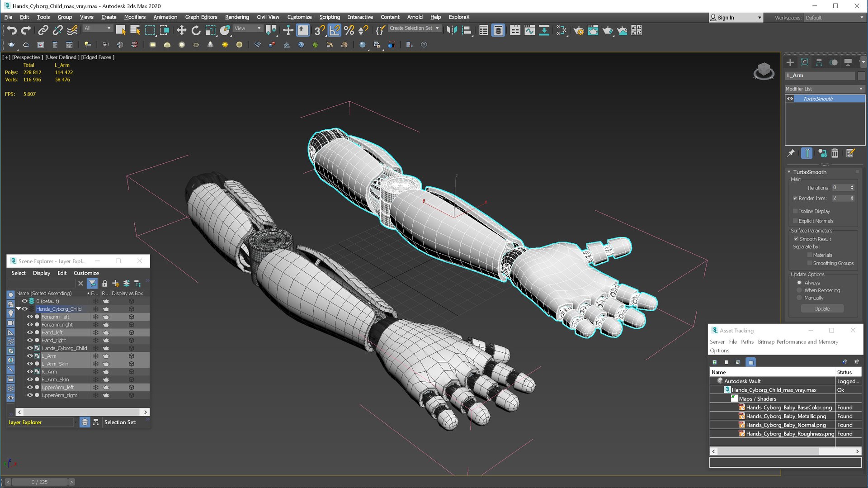
Task: Collapse the TurboSmooth rollout
Action: click(789, 172)
